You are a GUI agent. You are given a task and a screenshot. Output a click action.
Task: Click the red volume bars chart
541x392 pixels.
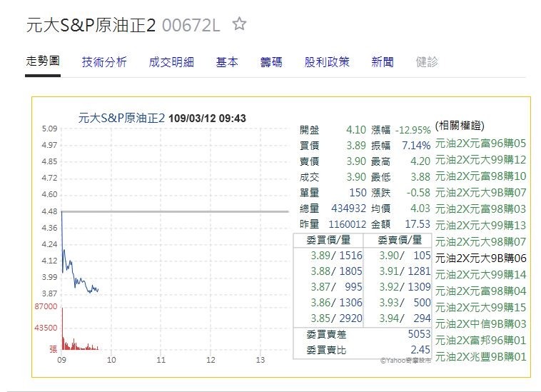[x=175, y=328]
